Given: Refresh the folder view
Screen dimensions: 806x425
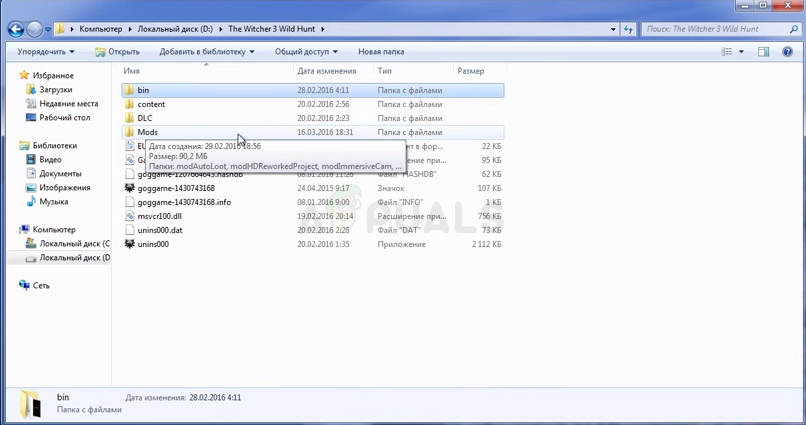Looking at the screenshot, I should click(628, 29).
